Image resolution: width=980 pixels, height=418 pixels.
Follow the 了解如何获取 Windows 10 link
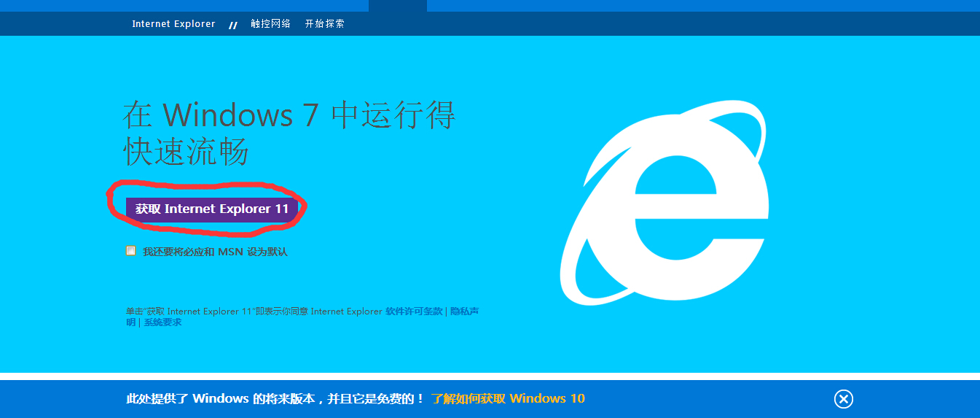pyautogui.click(x=508, y=398)
